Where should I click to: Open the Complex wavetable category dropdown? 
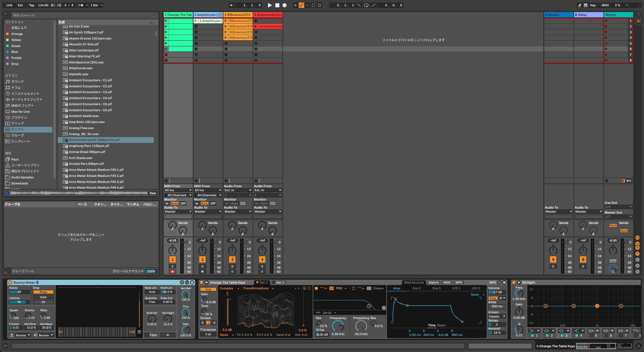(x=229, y=288)
